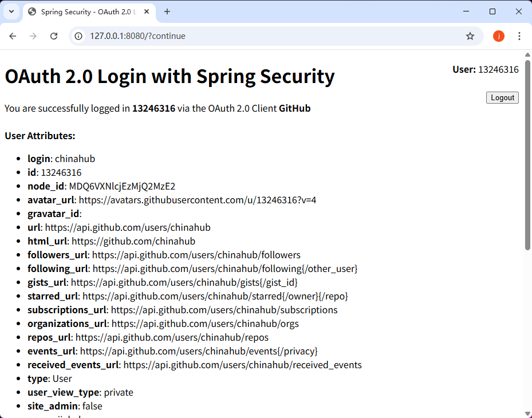Image resolution: width=532 pixels, height=418 pixels.
Task: Open a new browser tab
Action: [x=167, y=11]
